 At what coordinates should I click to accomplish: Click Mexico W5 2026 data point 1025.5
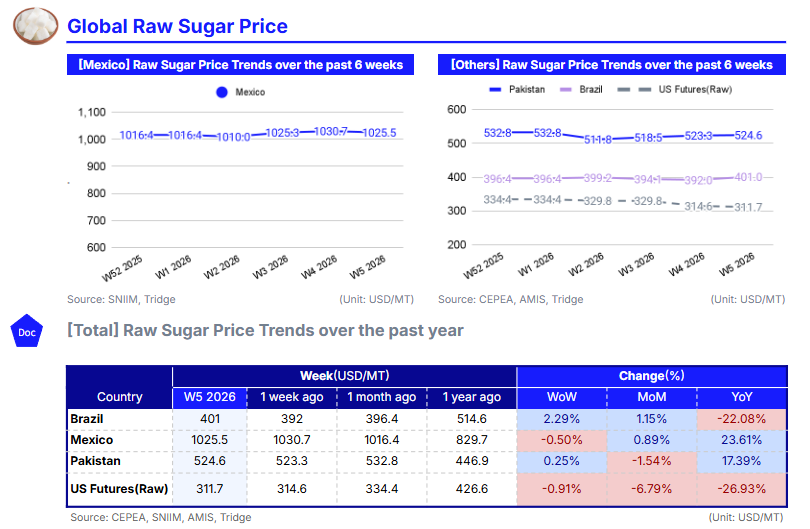(x=379, y=133)
